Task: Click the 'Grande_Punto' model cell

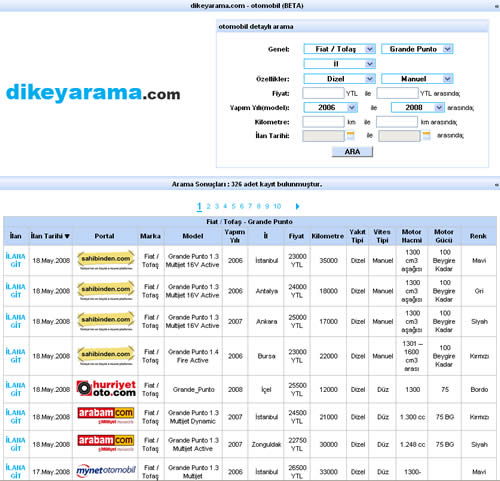Action: point(193,389)
